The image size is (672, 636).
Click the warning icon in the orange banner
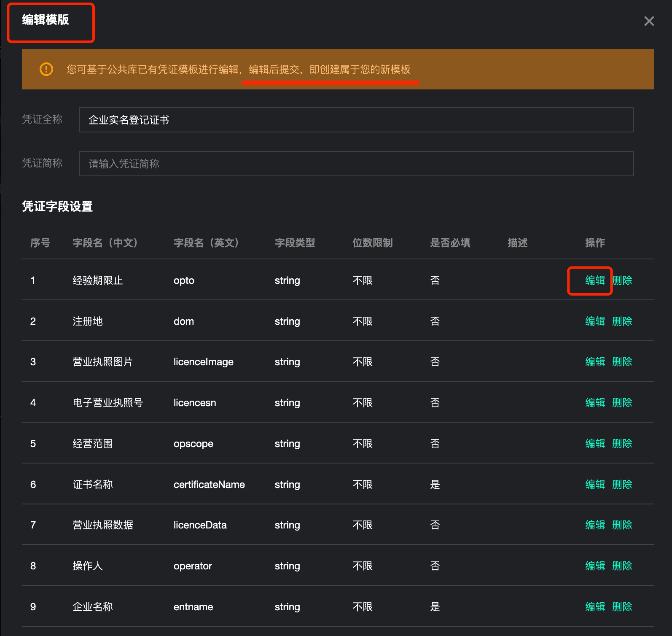pos(46,69)
